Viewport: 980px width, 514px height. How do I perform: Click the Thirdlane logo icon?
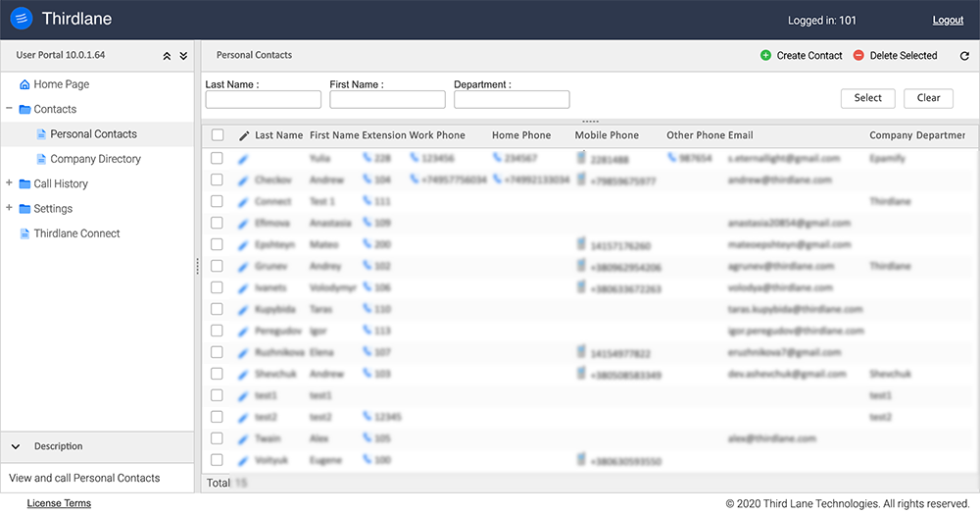coord(22,19)
